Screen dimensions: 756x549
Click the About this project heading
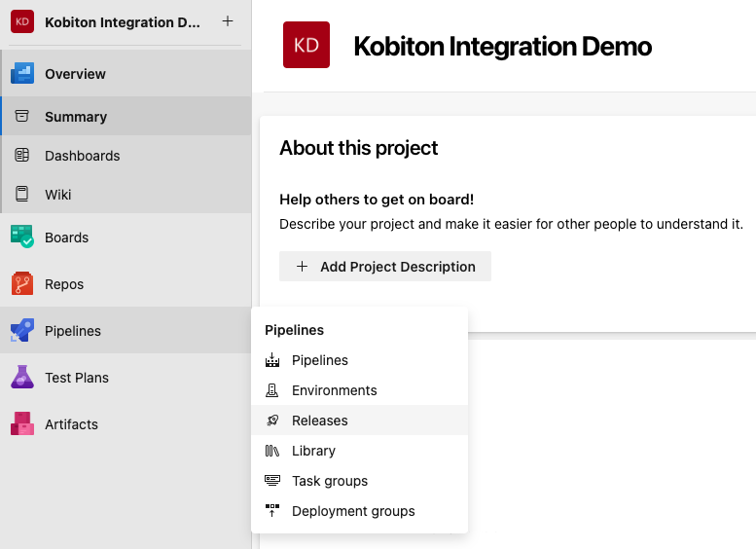359,148
